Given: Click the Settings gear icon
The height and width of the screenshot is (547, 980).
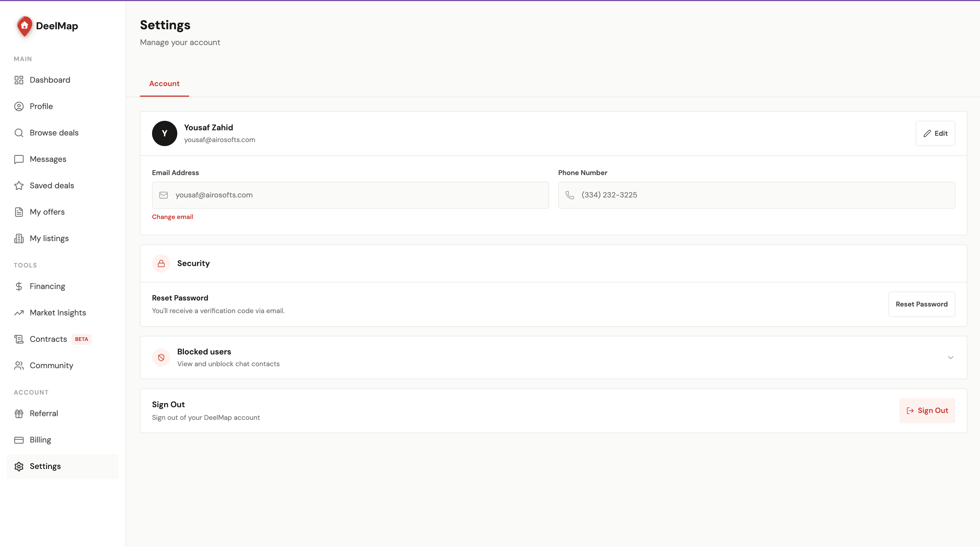Looking at the screenshot, I should [x=19, y=466].
